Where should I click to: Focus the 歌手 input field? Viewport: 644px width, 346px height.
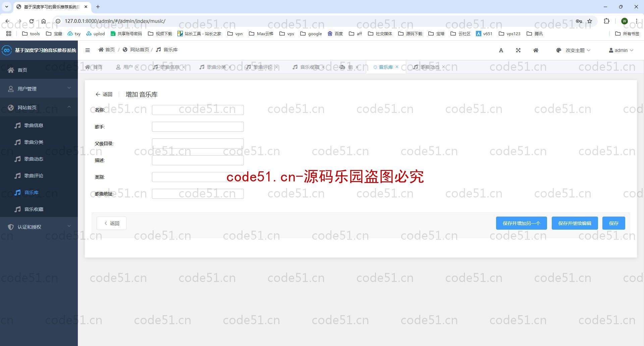coord(198,127)
